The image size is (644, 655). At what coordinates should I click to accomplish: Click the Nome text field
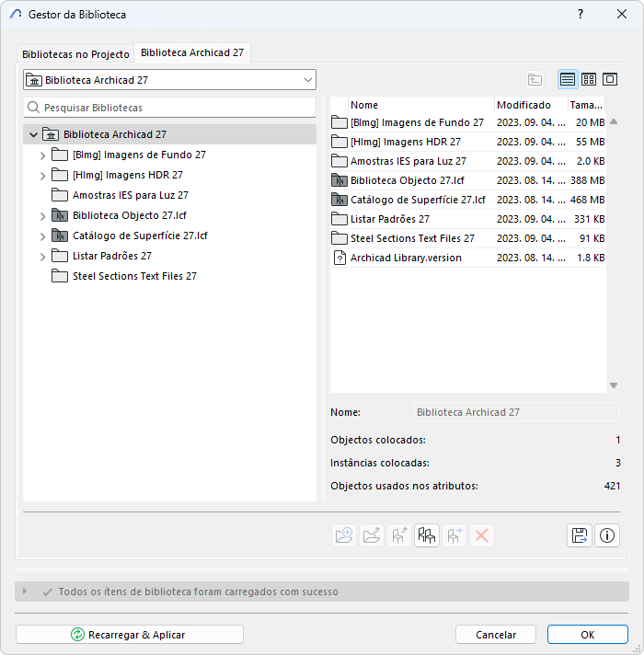tap(517, 412)
